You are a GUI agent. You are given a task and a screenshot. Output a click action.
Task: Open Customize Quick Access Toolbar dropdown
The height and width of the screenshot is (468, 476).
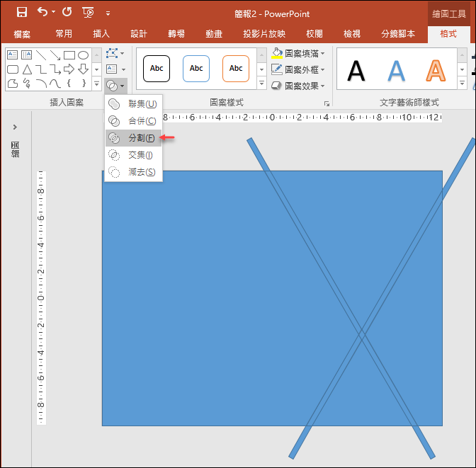(x=108, y=13)
